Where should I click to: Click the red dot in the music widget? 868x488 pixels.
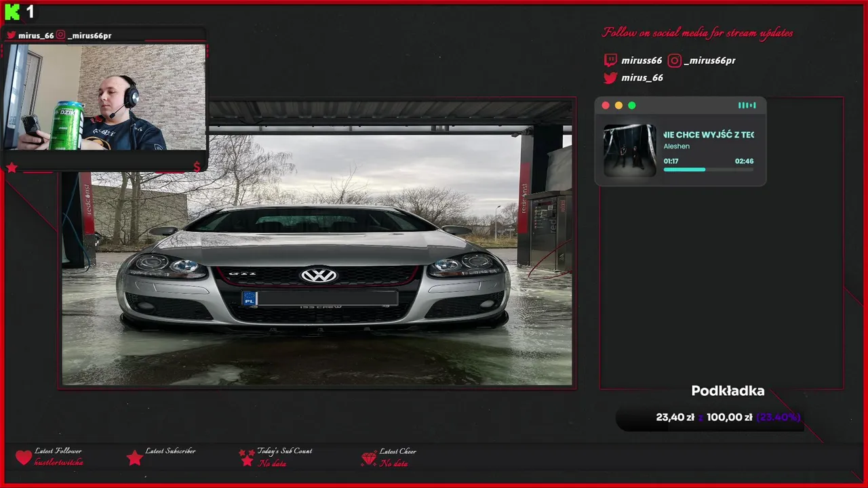[x=606, y=105]
